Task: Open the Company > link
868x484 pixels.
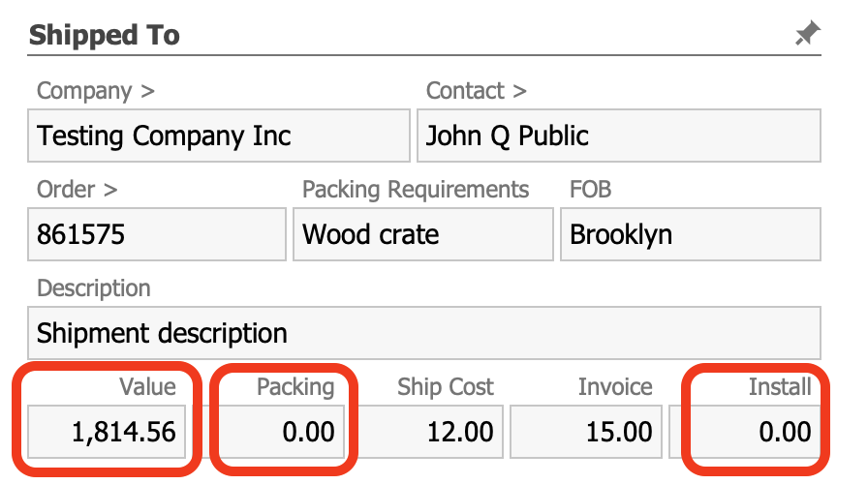Action: pos(95,91)
